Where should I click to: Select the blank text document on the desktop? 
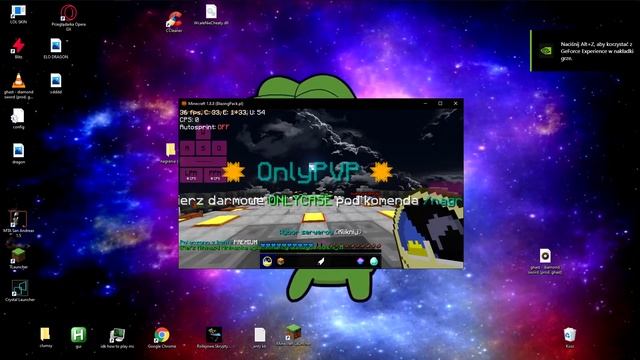(260, 338)
